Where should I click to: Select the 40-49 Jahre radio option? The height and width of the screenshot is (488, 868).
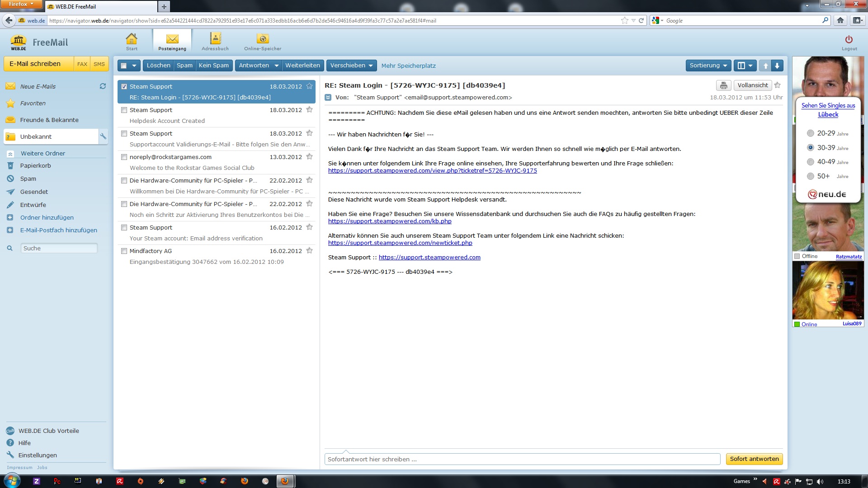coord(810,162)
